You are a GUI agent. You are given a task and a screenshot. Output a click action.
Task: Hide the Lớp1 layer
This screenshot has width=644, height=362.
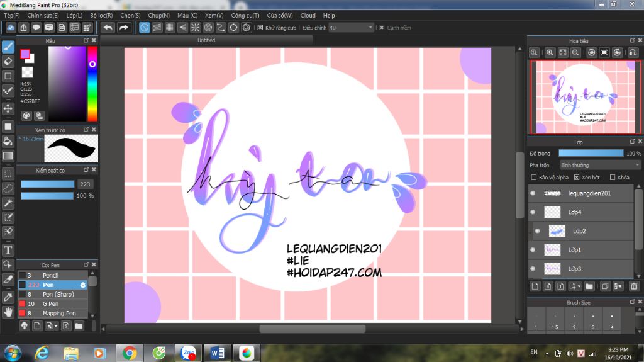(x=533, y=250)
